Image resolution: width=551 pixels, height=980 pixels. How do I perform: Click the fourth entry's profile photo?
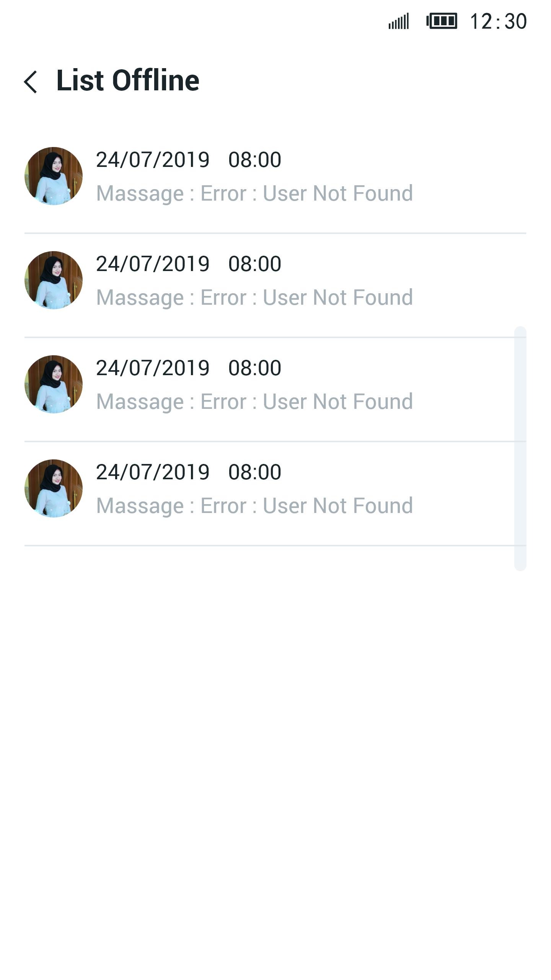[54, 488]
